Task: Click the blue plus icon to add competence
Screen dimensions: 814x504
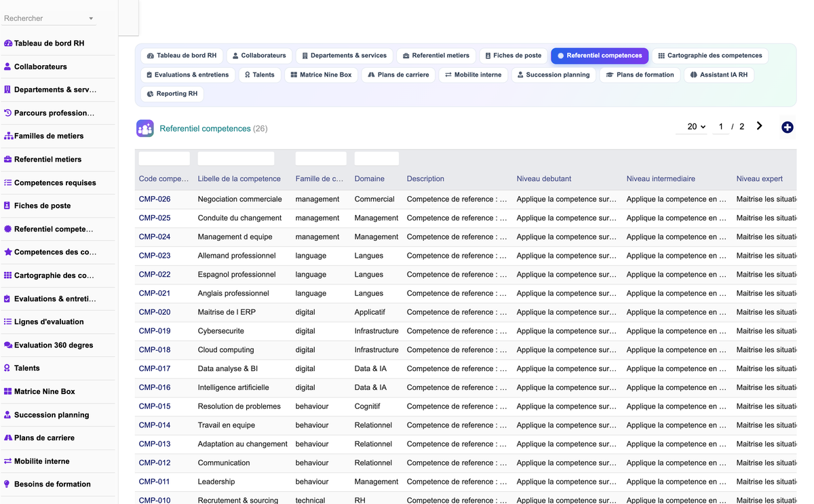Action: (788, 127)
